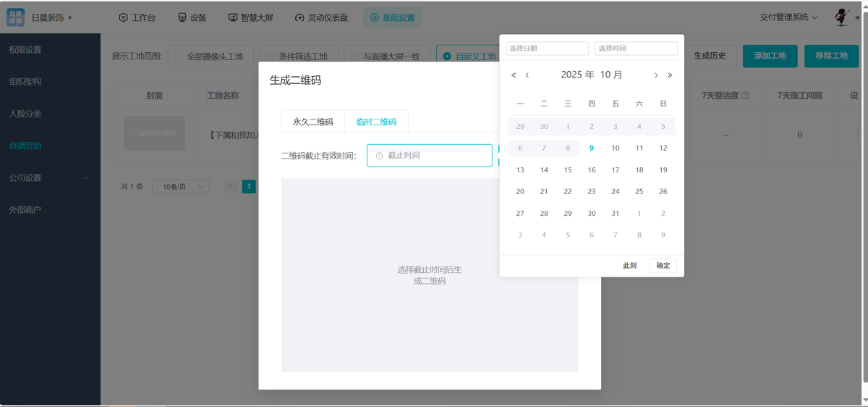Open the 10条/页 page size dropdown
The width and height of the screenshot is (868, 407).
click(180, 187)
